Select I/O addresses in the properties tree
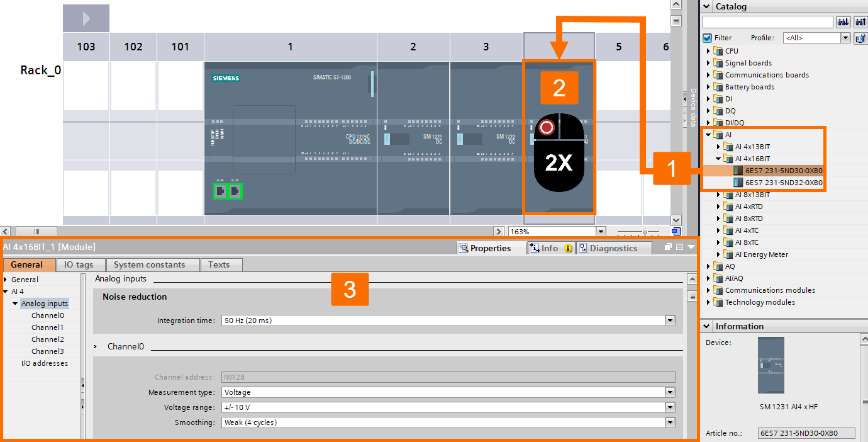868x442 pixels. tap(45, 363)
